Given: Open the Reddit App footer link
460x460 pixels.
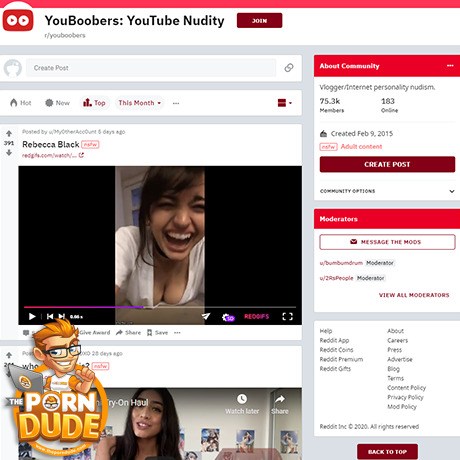Looking at the screenshot, I should (x=334, y=340).
